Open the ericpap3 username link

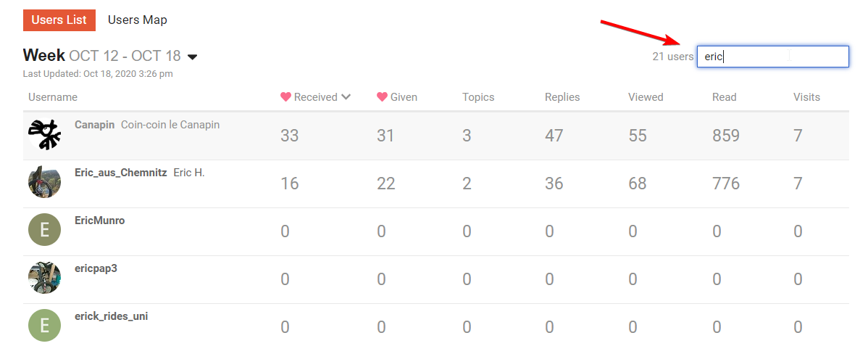(96, 268)
